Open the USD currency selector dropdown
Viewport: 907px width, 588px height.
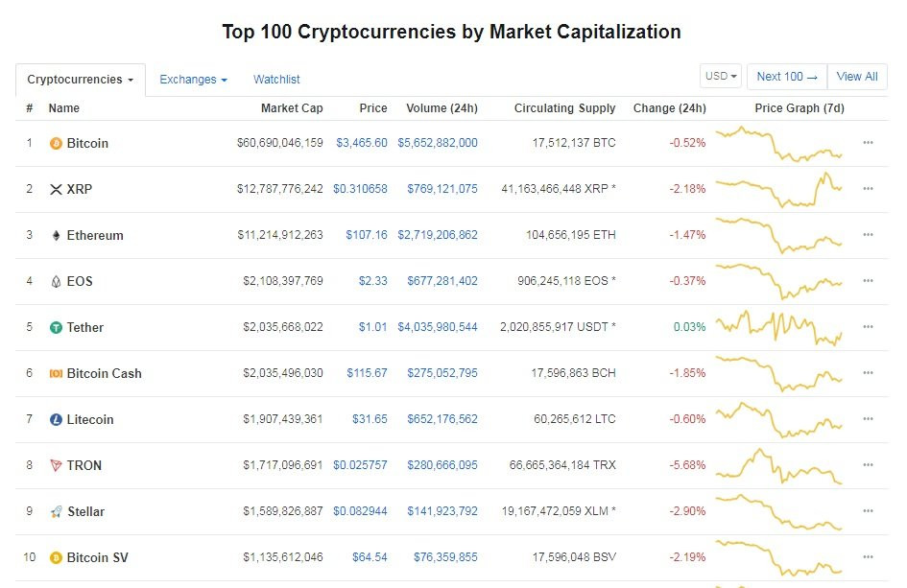click(722, 77)
